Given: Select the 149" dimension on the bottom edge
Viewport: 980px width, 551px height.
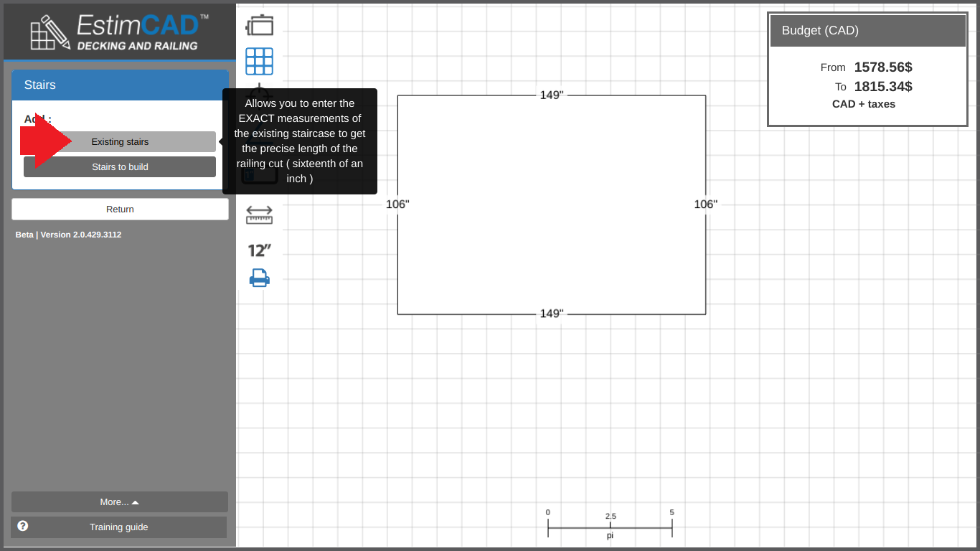Looking at the screenshot, I should click(x=552, y=314).
